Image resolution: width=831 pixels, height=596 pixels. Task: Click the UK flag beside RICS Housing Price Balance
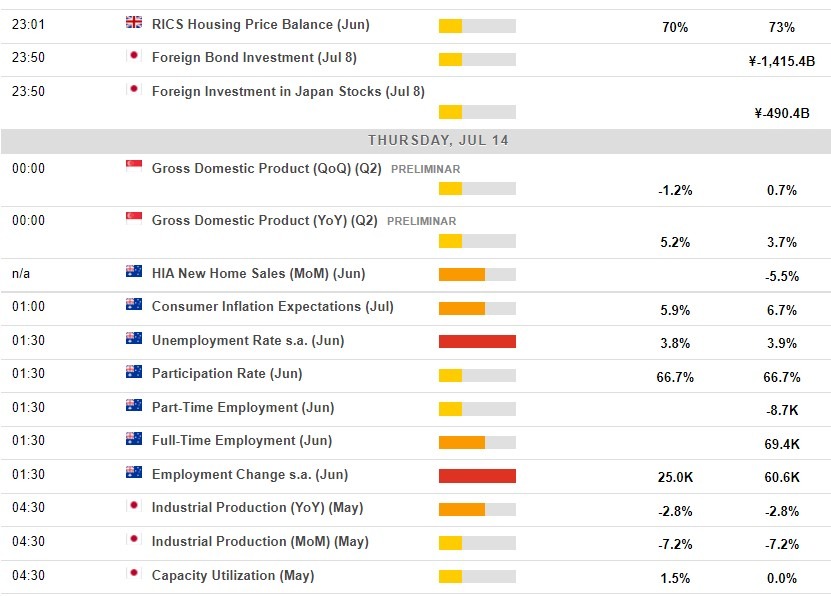133,23
